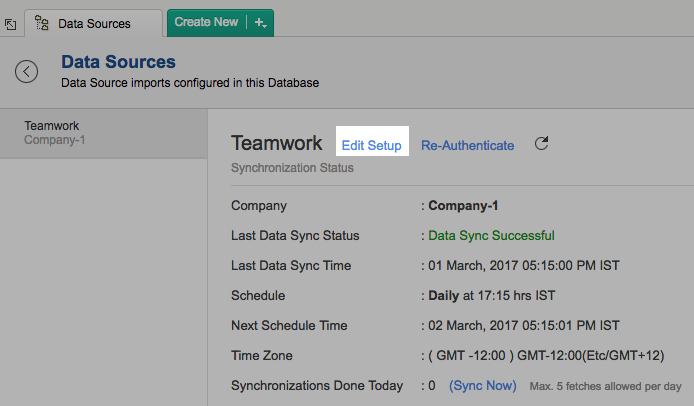The height and width of the screenshot is (406, 694).
Task: Click the Company-1 value in the Company row
Action: [x=463, y=206]
